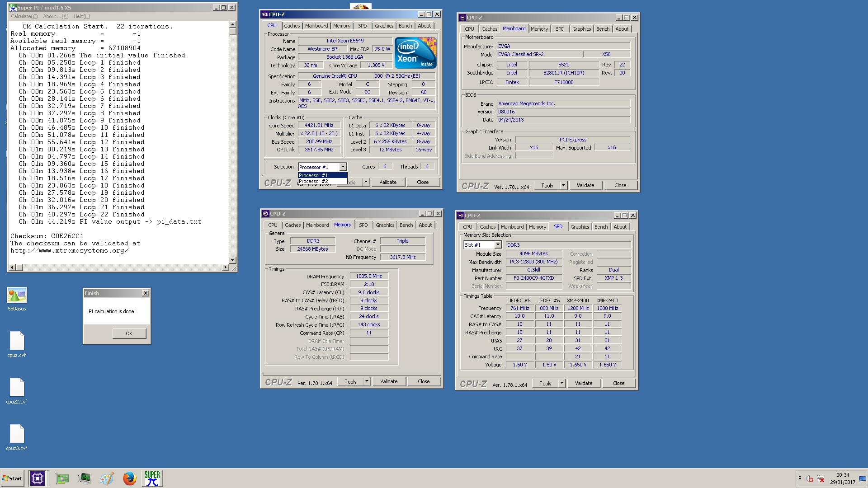
Task: Click Validate in the Mainboard window
Action: pyautogui.click(x=585, y=185)
